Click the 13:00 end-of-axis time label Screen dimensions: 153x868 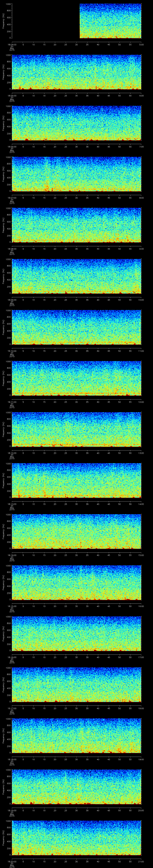click(x=141, y=453)
